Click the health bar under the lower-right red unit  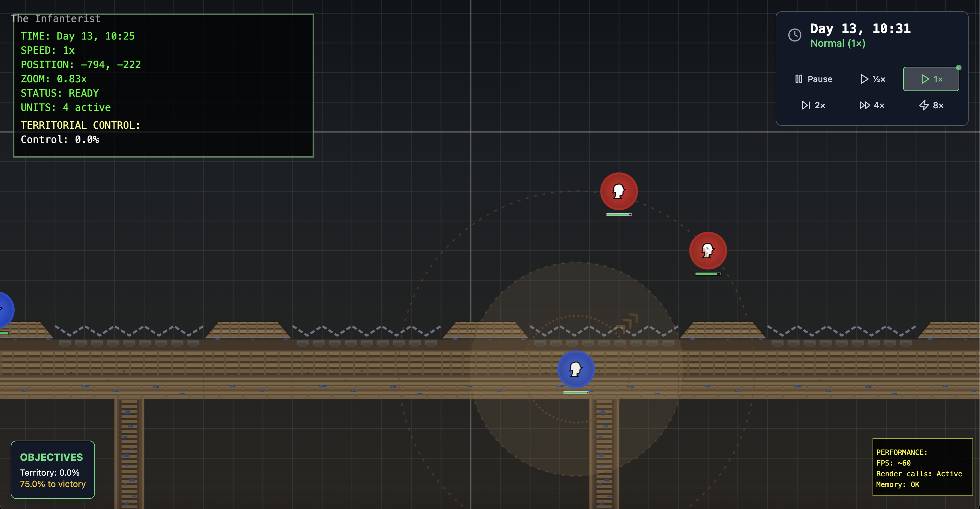[708, 274]
